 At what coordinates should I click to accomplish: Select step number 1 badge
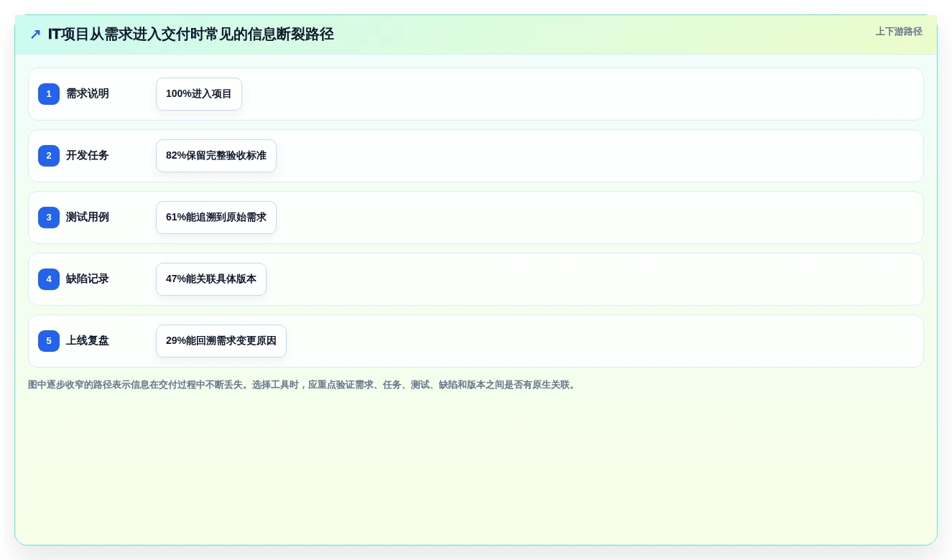click(x=49, y=94)
